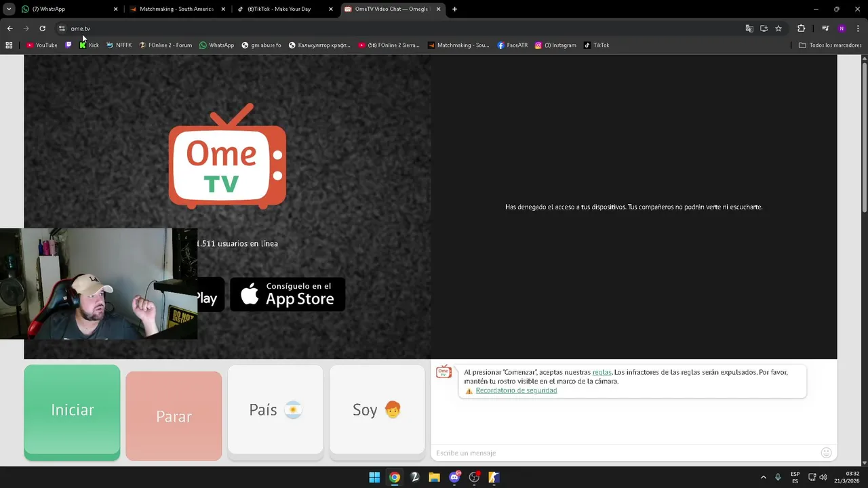
Task: Open the YouTube bookmark
Action: 42,45
